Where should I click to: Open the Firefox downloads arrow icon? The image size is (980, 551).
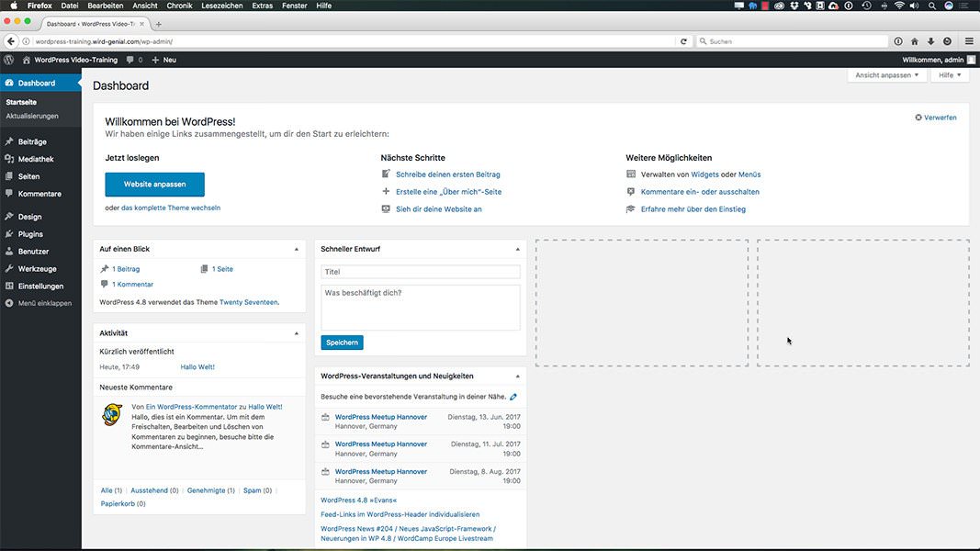tap(930, 41)
